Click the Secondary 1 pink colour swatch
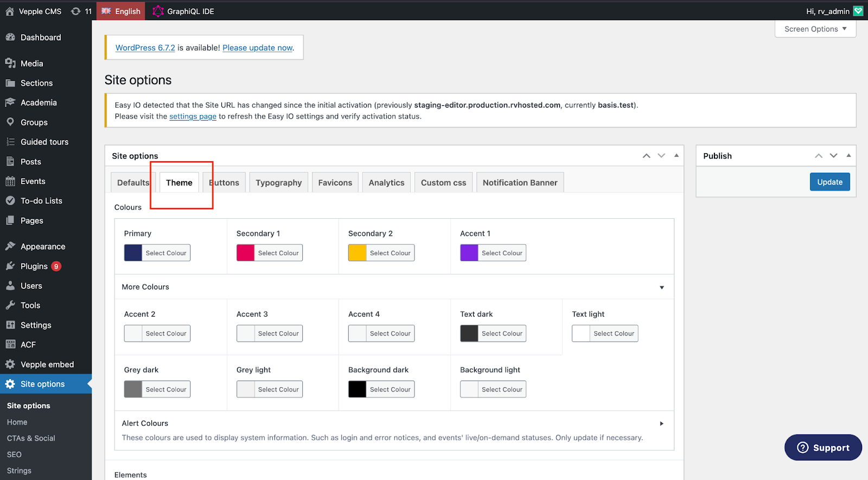868x480 pixels. pos(246,253)
